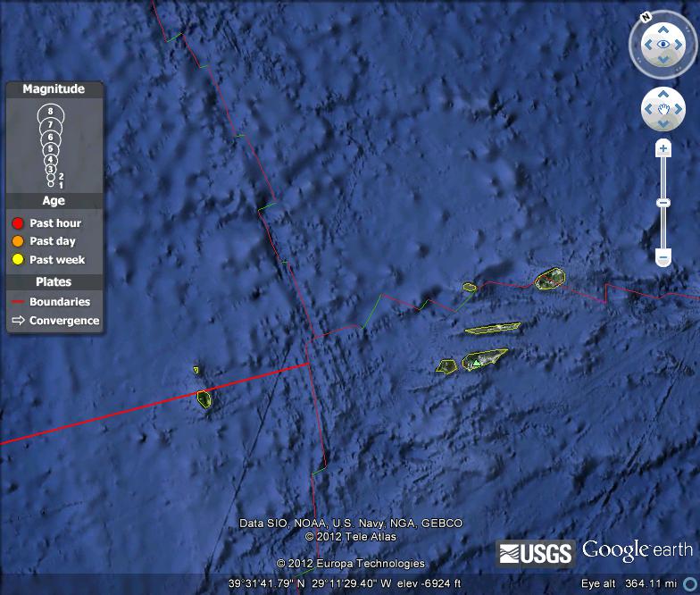Click the yellow Past week legend dot
This screenshot has width=700, height=595.
click(18, 259)
